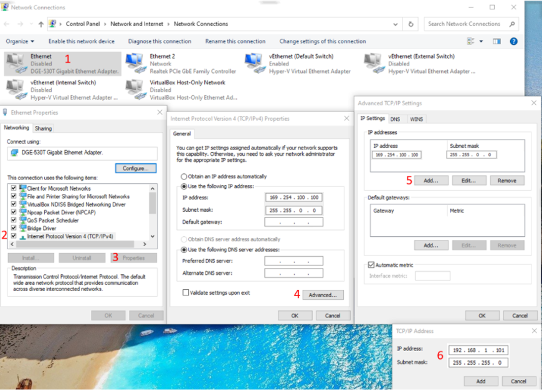
Task: Select VirtualBox Host-Only Network adapter icon
Action: click(135, 90)
